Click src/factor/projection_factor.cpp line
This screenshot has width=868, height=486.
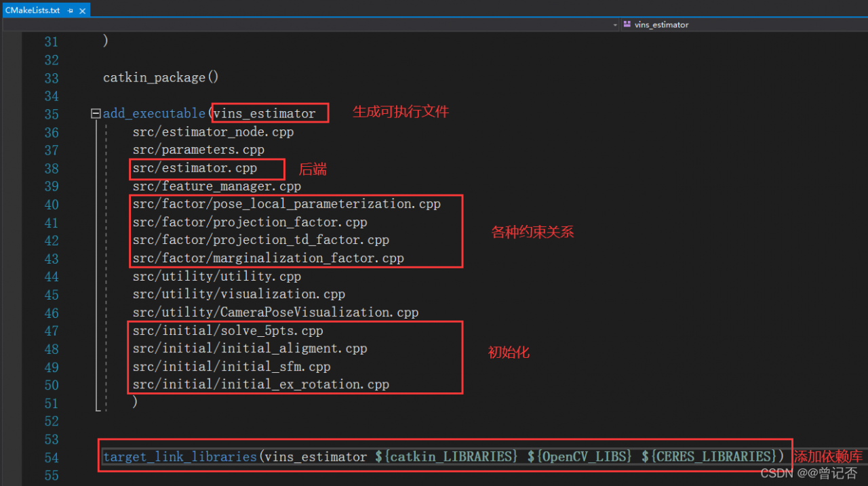click(x=250, y=222)
